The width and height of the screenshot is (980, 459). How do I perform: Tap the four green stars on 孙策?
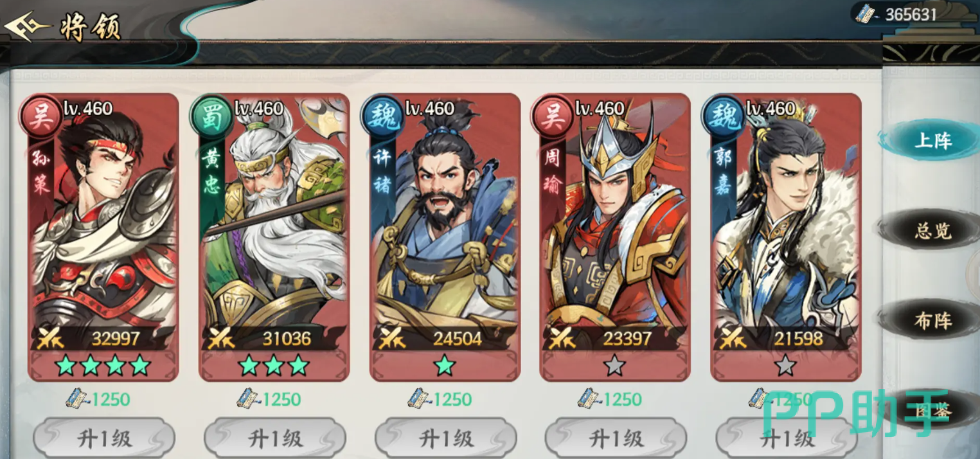click(x=103, y=366)
